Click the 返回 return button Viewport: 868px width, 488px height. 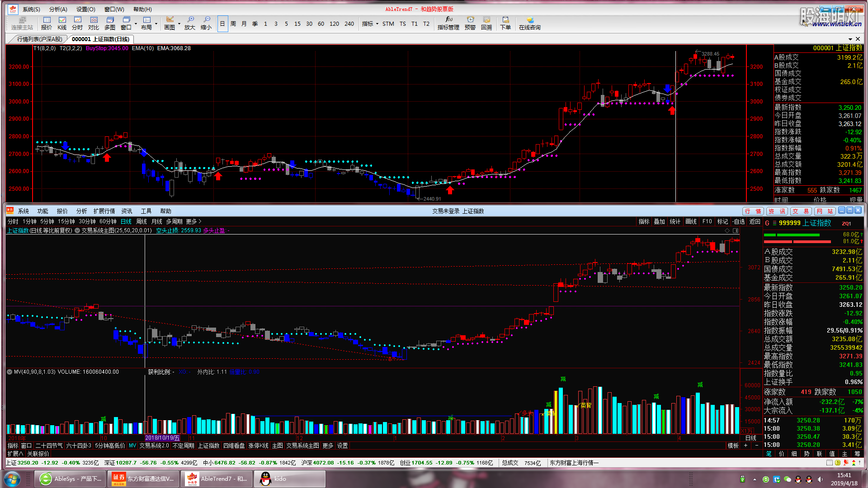[x=755, y=221]
